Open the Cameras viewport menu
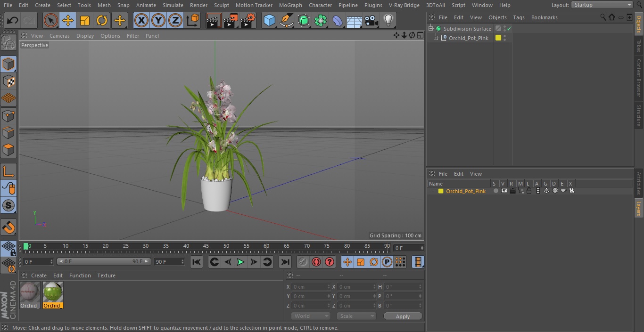This screenshot has height=332, width=644. point(59,36)
